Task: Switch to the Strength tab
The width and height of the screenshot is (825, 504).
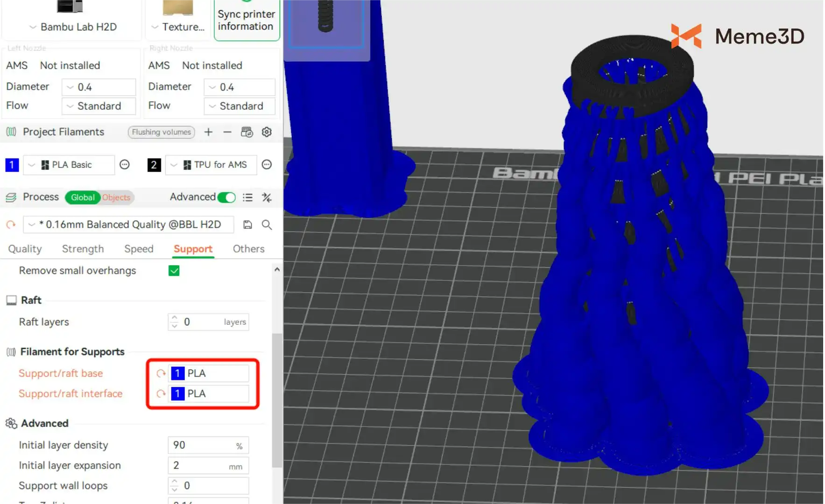Action: click(83, 249)
